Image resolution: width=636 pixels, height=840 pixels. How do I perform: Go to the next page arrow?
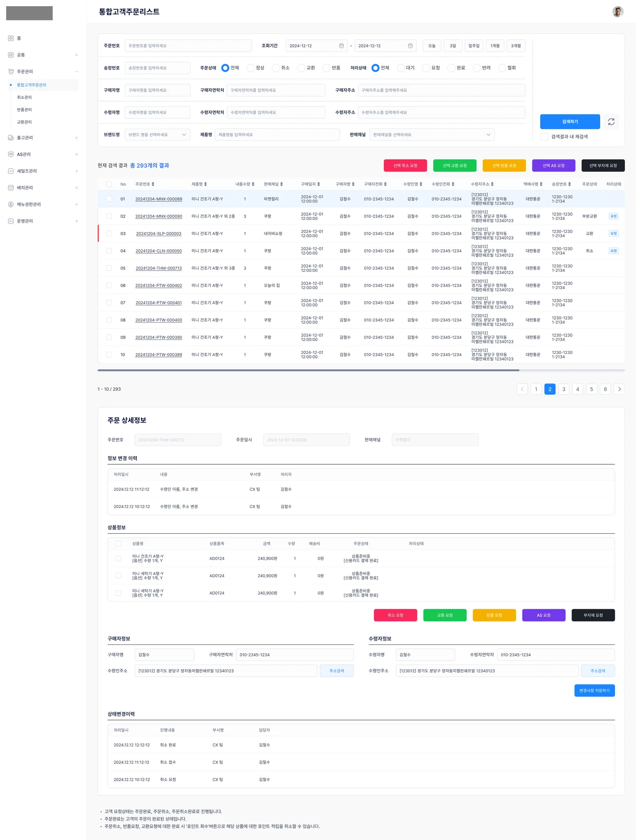(x=619, y=389)
